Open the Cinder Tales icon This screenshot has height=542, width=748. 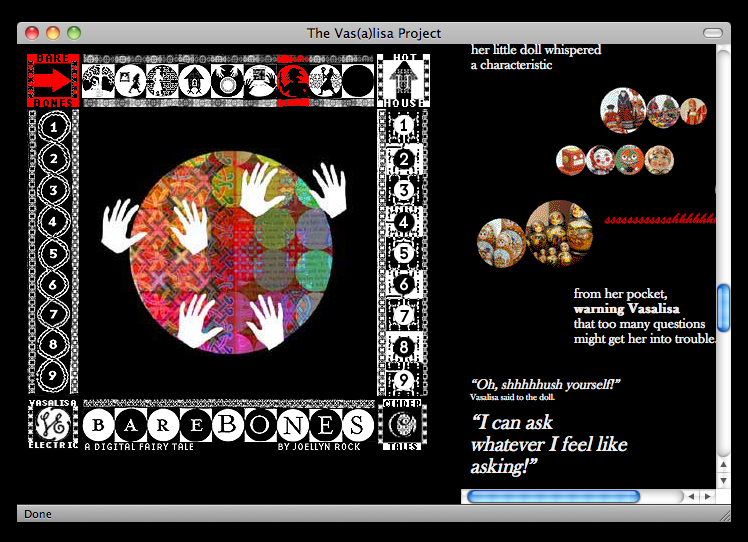click(403, 425)
